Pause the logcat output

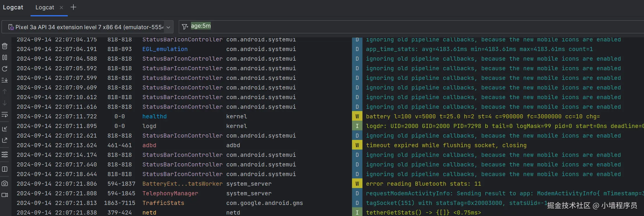(x=5, y=57)
